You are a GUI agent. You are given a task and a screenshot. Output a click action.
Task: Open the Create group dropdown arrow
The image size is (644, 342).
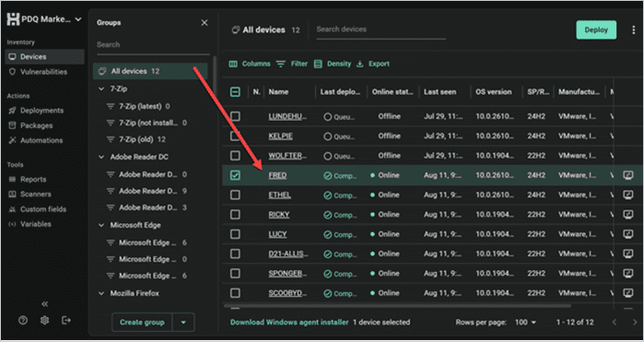tap(183, 323)
